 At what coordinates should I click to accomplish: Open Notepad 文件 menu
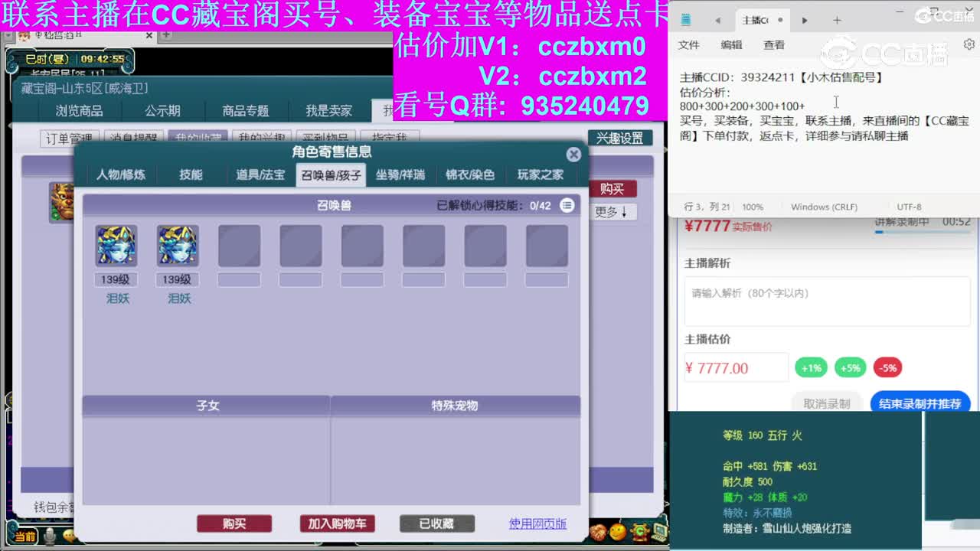[x=689, y=45]
